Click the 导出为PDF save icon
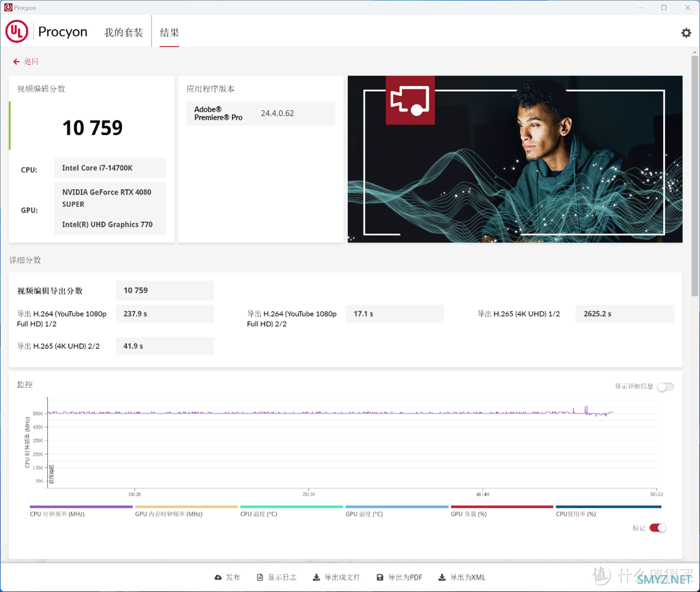700x592 pixels. (x=380, y=577)
